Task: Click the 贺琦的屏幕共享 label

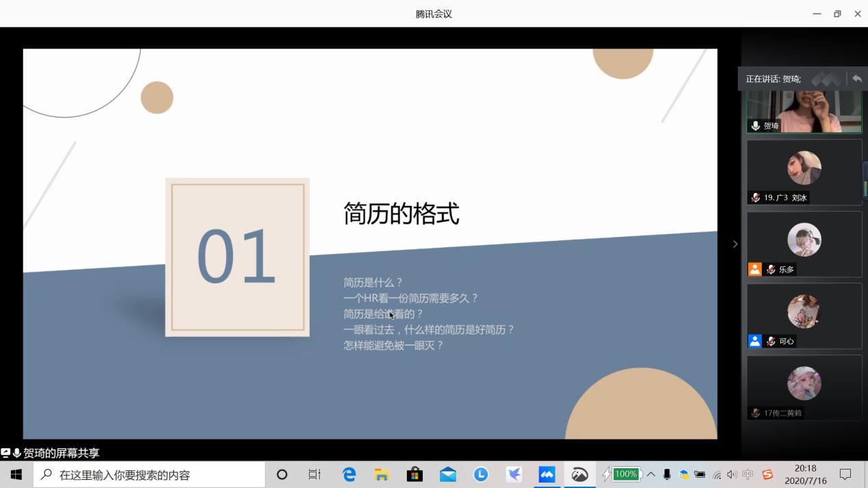Action: [x=61, y=453]
